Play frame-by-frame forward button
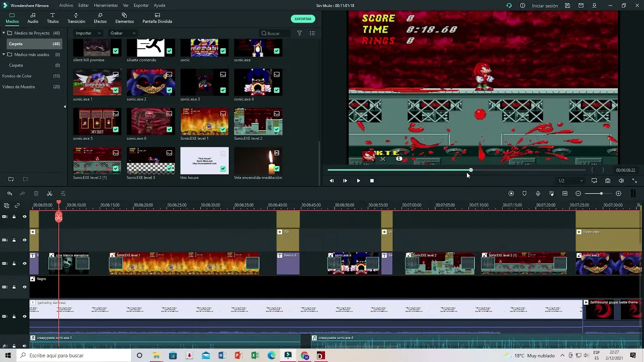This screenshot has height=362, width=644. point(345,180)
